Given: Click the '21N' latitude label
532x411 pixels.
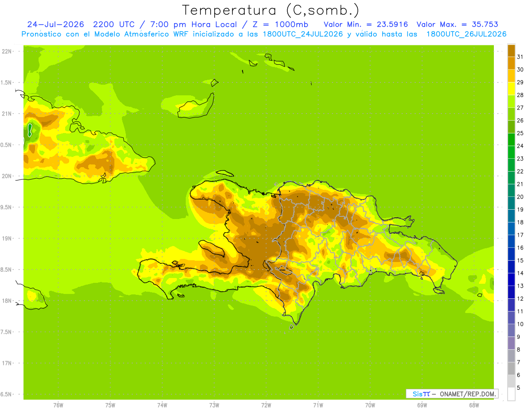Looking at the screenshot, I should click(7, 114).
